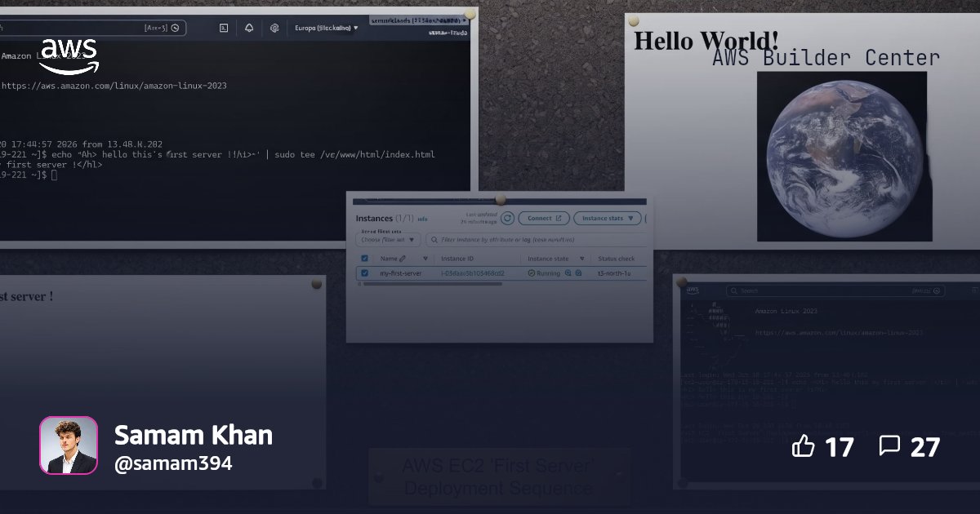Viewport: 980px width, 514px height.
Task: Open the account menu in the top terminal window
Action: tap(418, 20)
